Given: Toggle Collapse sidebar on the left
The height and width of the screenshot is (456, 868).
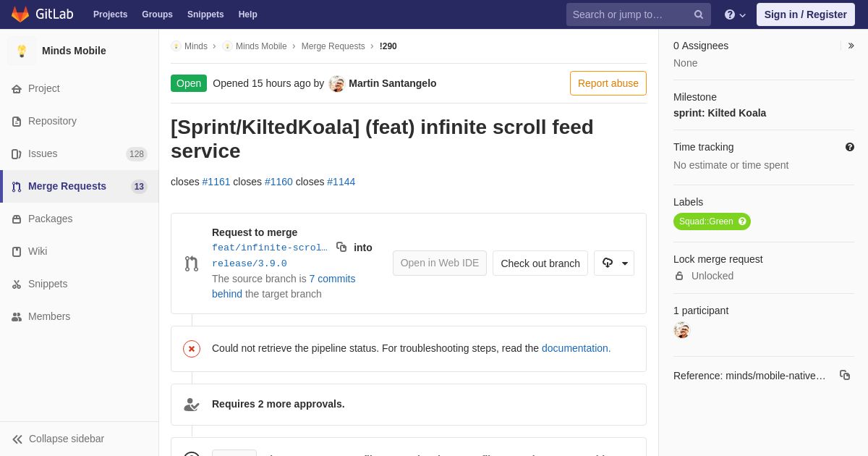Looking at the screenshot, I should click(58, 439).
